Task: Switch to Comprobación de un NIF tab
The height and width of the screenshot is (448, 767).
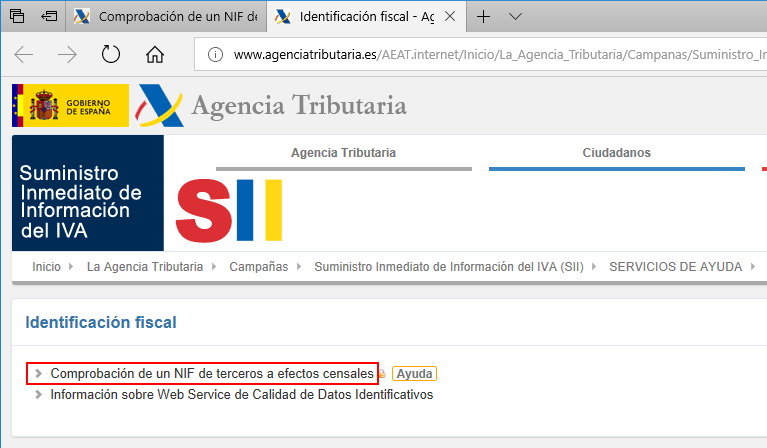Action: point(166,17)
